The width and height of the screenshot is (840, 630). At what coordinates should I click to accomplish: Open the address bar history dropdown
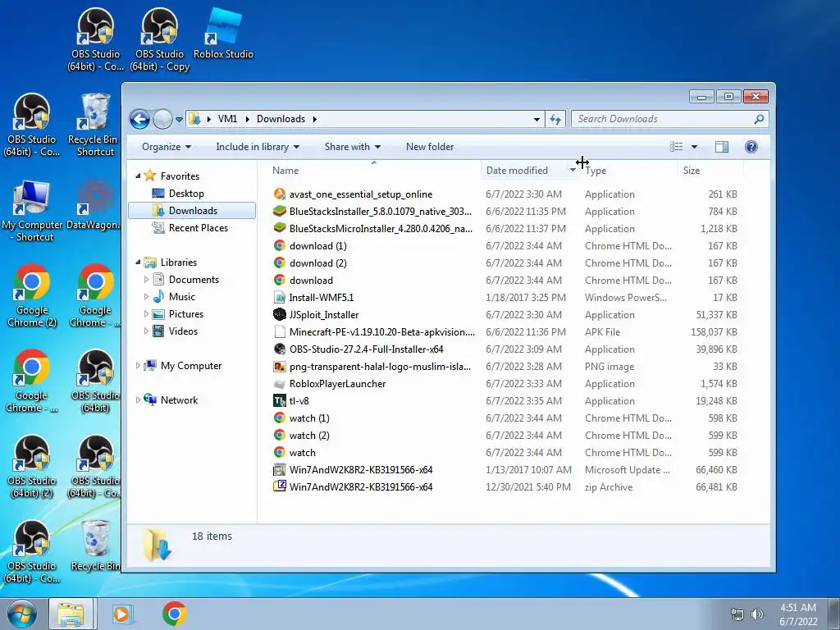click(536, 120)
